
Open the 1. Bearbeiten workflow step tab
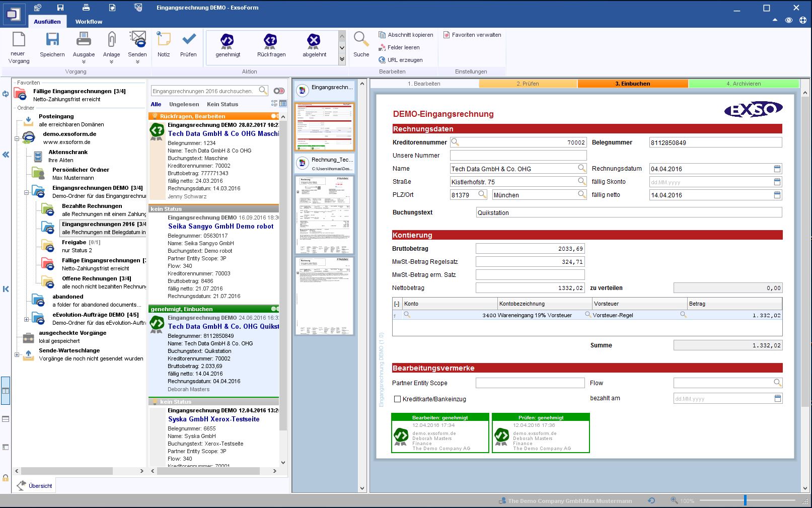[x=424, y=84]
